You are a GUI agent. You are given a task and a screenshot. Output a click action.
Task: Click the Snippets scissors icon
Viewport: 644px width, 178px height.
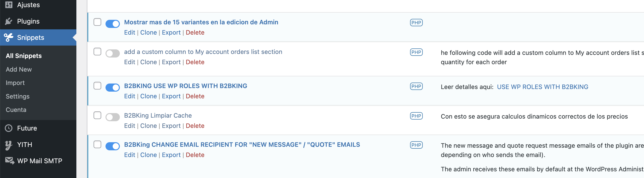coord(9,37)
